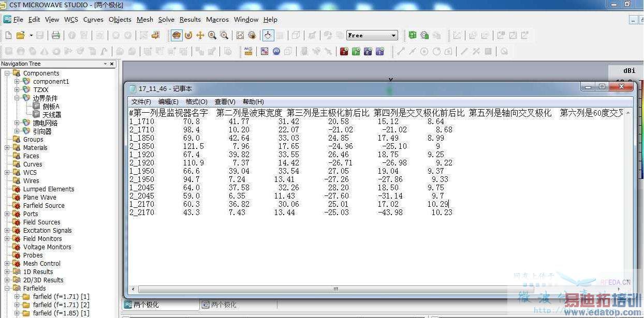
Task: Toggle the working plane axes icon
Action: click(x=268, y=35)
